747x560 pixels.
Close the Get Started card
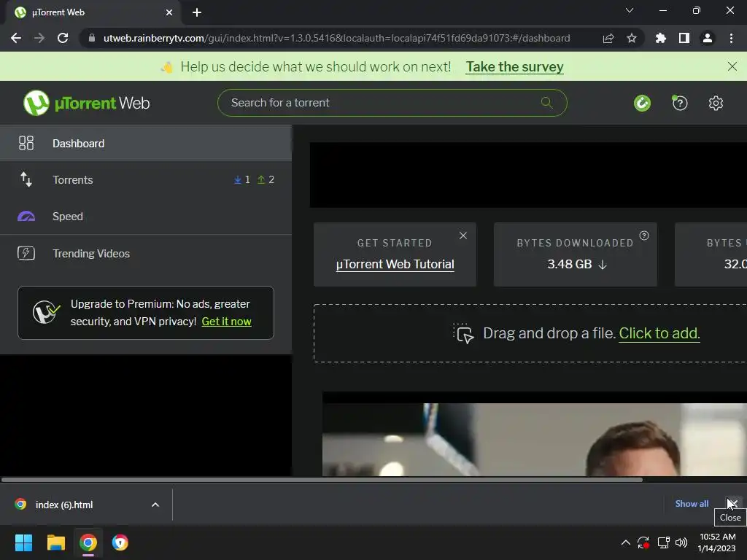tap(463, 236)
